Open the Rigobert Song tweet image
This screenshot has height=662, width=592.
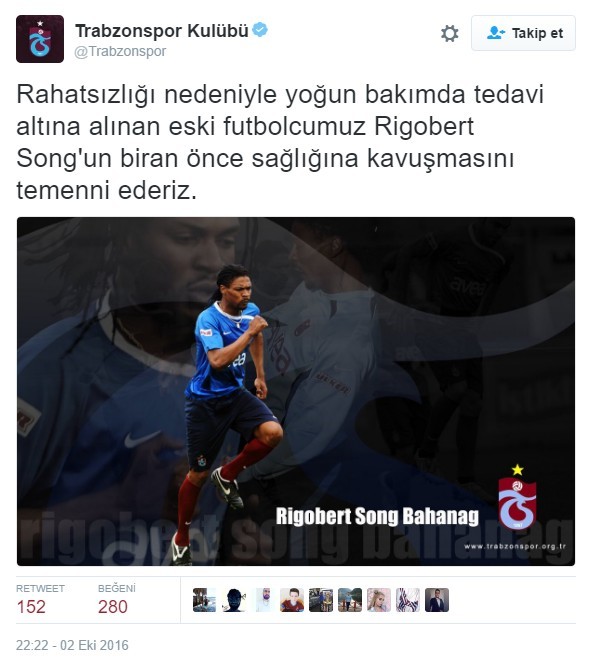coord(296,391)
